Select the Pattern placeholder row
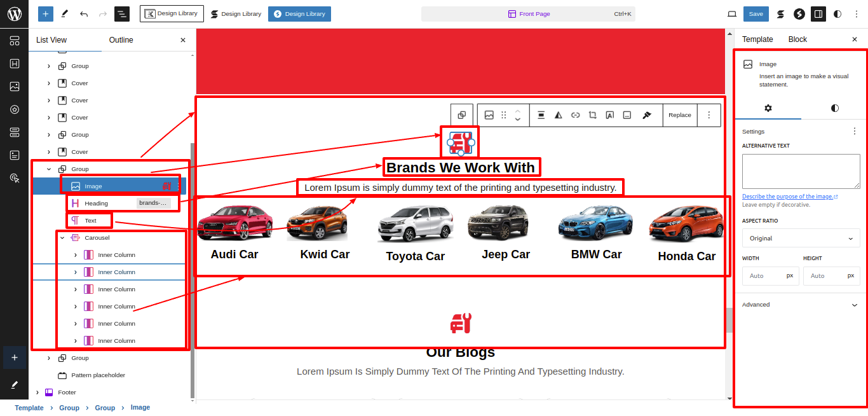The width and height of the screenshot is (868, 416). [x=109, y=375]
